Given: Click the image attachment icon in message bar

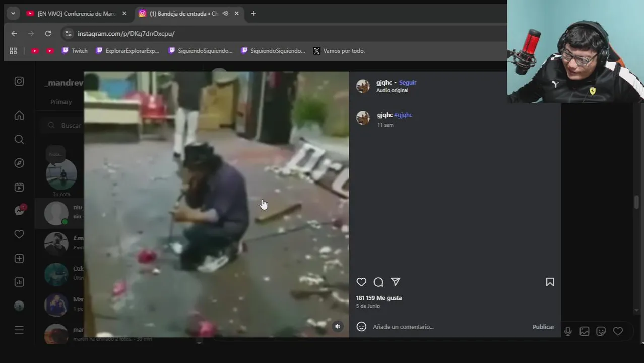Looking at the screenshot, I should click(585, 331).
